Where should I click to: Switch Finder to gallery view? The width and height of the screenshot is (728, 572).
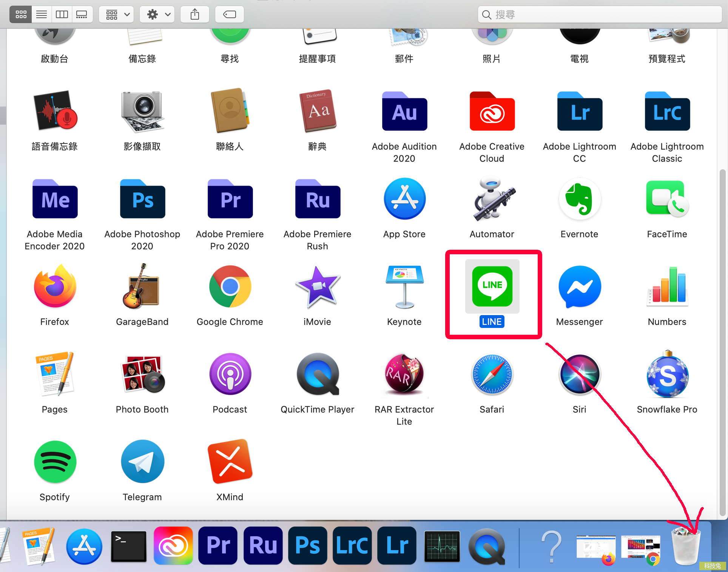click(x=82, y=14)
